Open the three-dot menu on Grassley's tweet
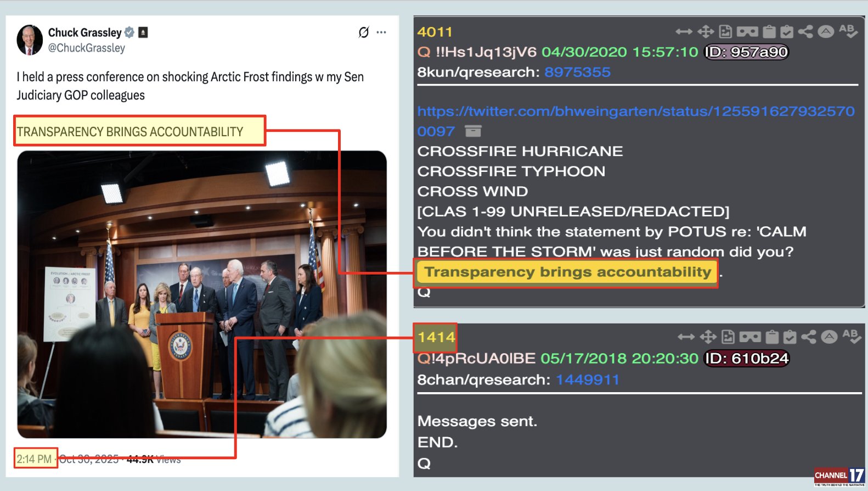The width and height of the screenshot is (868, 491). click(x=381, y=32)
